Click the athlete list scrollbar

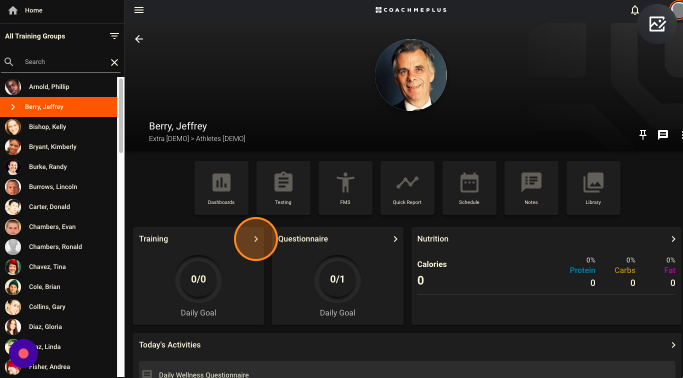click(x=121, y=115)
